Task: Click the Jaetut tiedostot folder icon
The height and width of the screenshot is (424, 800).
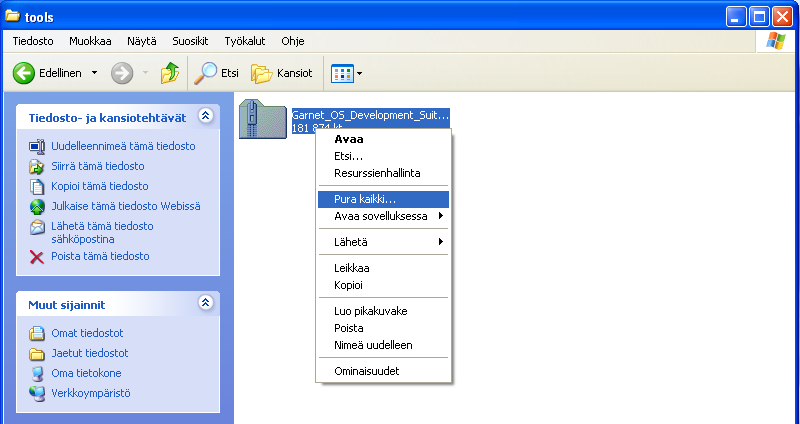Action: [37, 354]
